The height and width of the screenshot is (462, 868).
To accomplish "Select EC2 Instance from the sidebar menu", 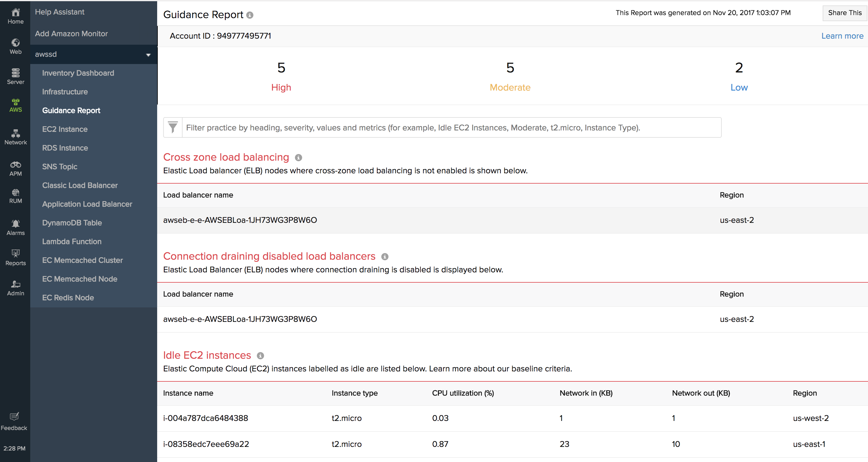I will tap(65, 129).
